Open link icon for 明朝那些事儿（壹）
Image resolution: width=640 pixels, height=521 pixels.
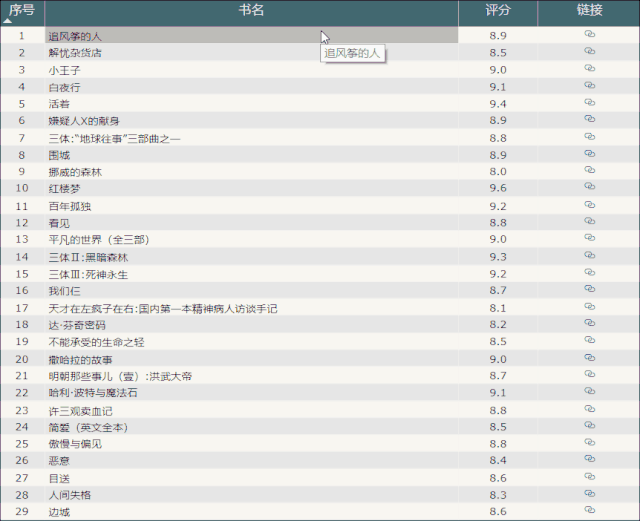(x=589, y=374)
